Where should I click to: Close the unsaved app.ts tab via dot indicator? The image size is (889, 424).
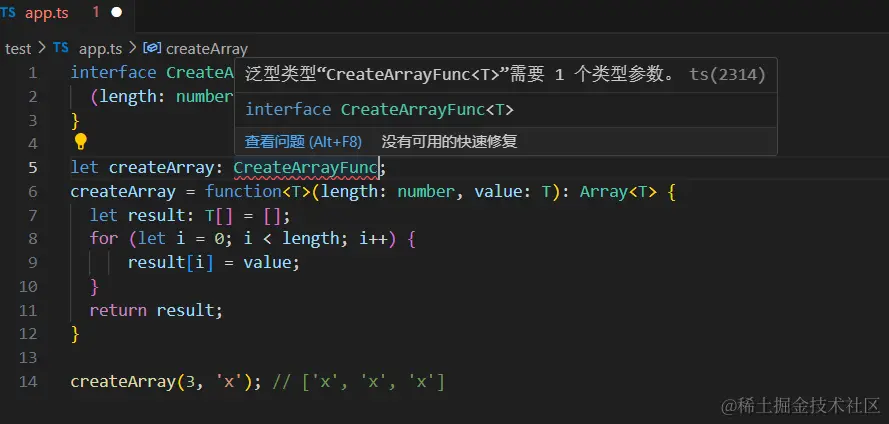pos(117,13)
